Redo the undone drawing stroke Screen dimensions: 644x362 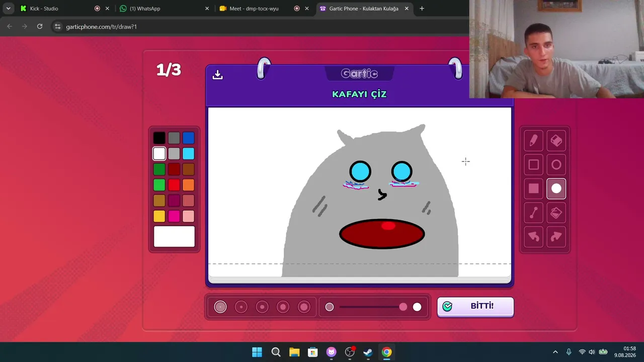tap(556, 236)
